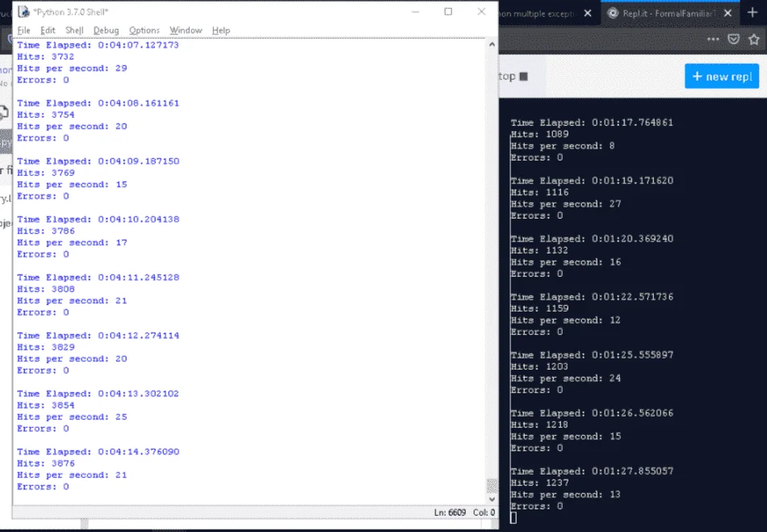Open the Shell menu
The height and width of the screenshot is (532, 767).
[74, 31]
